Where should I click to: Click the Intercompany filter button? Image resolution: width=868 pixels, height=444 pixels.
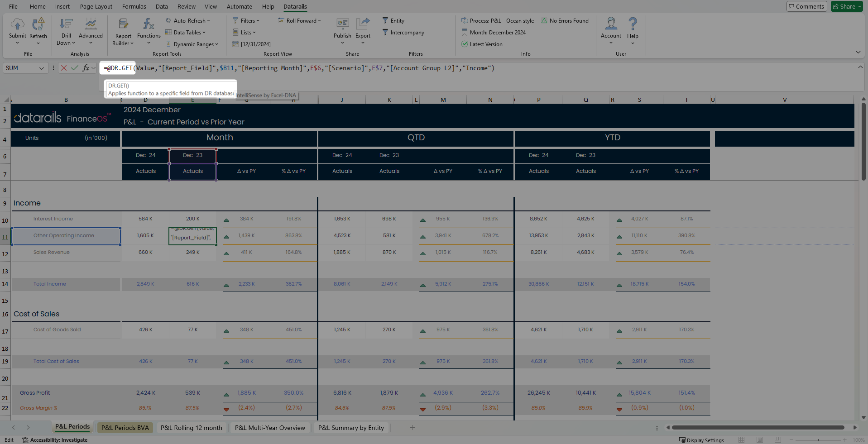click(403, 33)
